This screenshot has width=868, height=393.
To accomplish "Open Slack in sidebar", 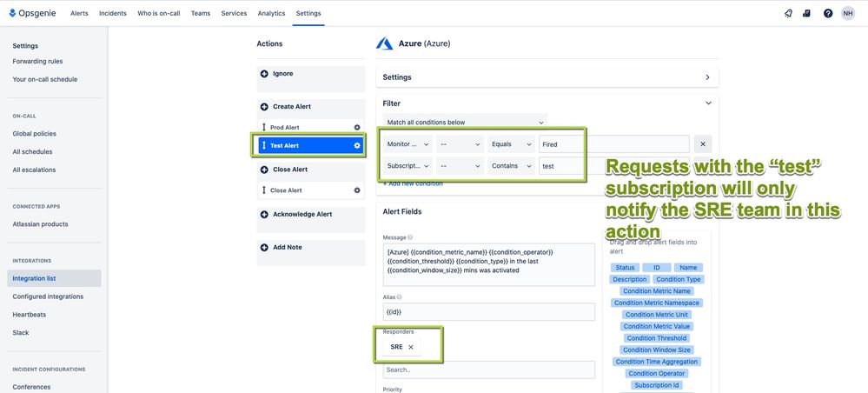I will pyautogui.click(x=21, y=333).
